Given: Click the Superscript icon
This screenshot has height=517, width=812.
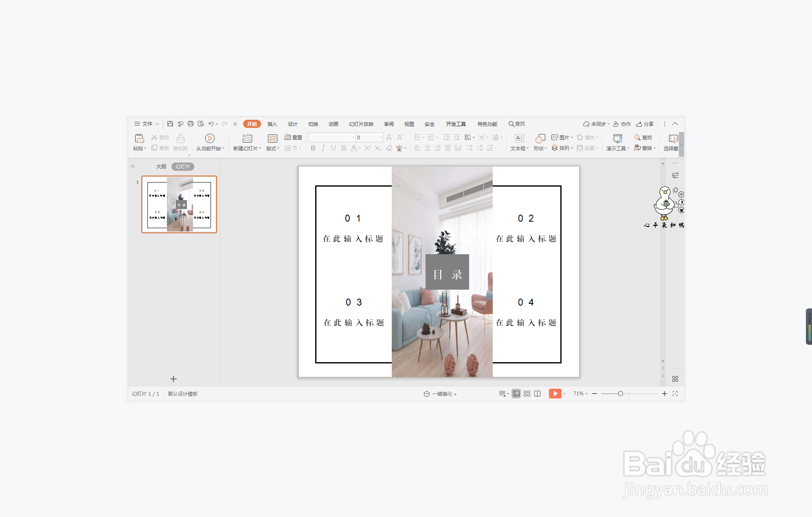Looking at the screenshot, I should pos(368,148).
